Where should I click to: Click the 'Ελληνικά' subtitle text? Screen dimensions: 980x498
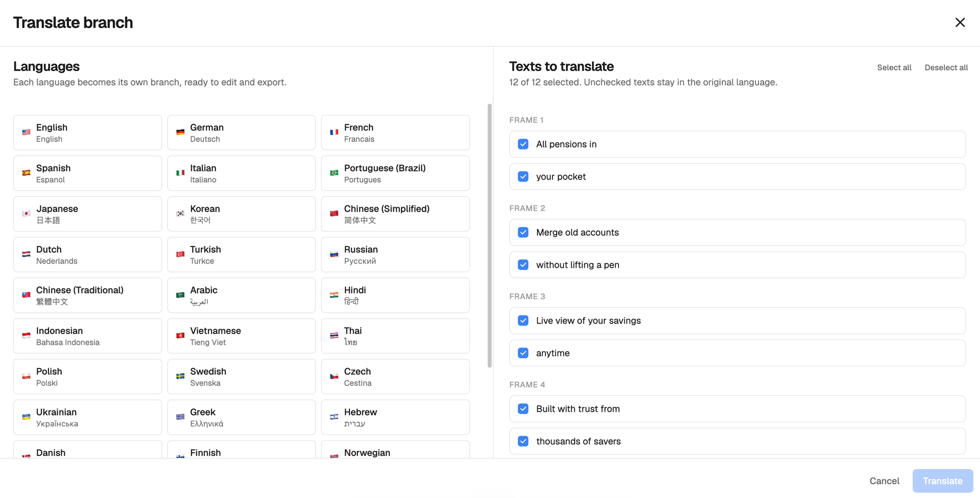pos(207,424)
